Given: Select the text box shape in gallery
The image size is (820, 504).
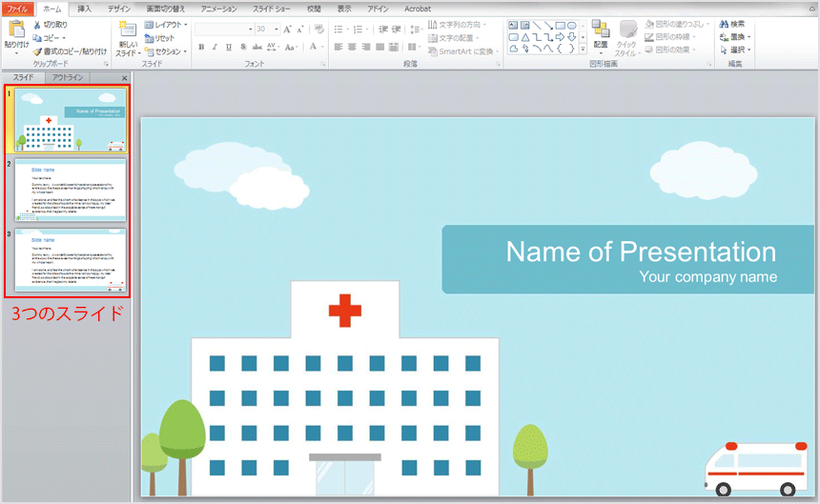Looking at the screenshot, I should [513, 25].
